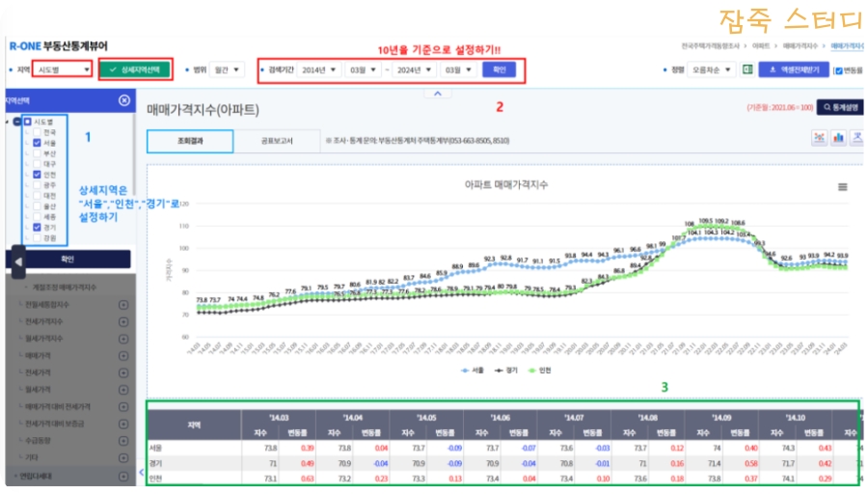Open the start year 2014년 dropdown
The image size is (868, 494).
click(319, 69)
